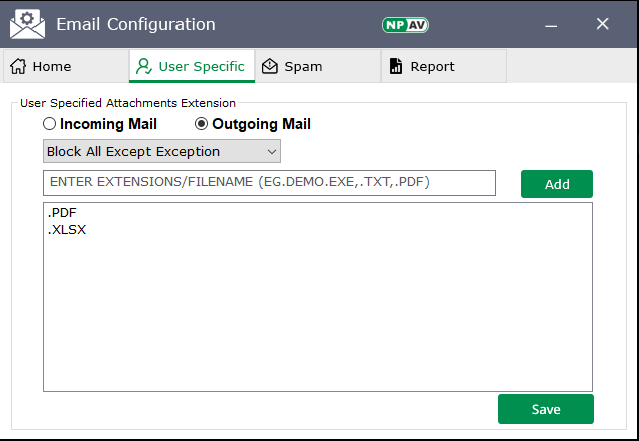The width and height of the screenshot is (639, 441).
Task: Focus the Enter Extensions/Filename input field
Action: 269,183
